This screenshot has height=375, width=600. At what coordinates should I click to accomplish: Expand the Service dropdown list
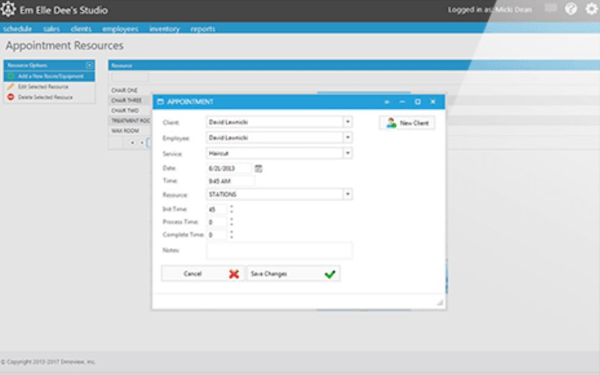347,153
